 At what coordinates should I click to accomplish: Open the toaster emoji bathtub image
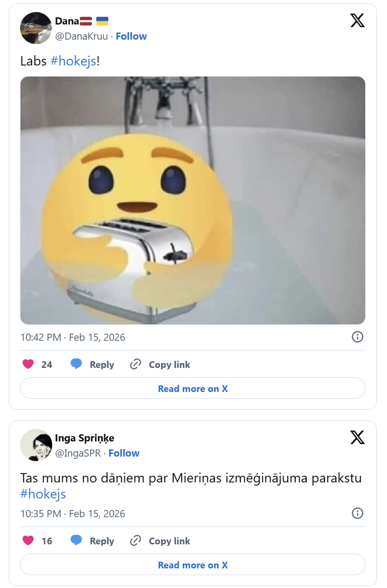pyautogui.click(x=193, y=200)
